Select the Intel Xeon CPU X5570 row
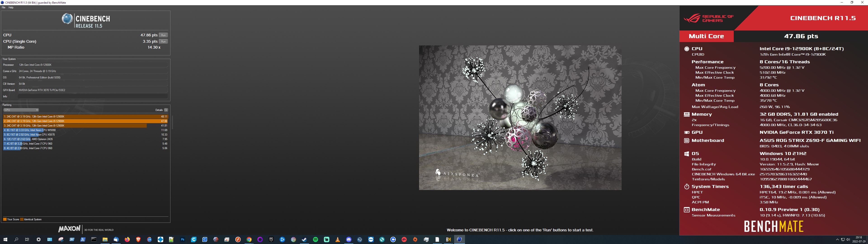Screen dimensions: 868x244 (85, 134)
